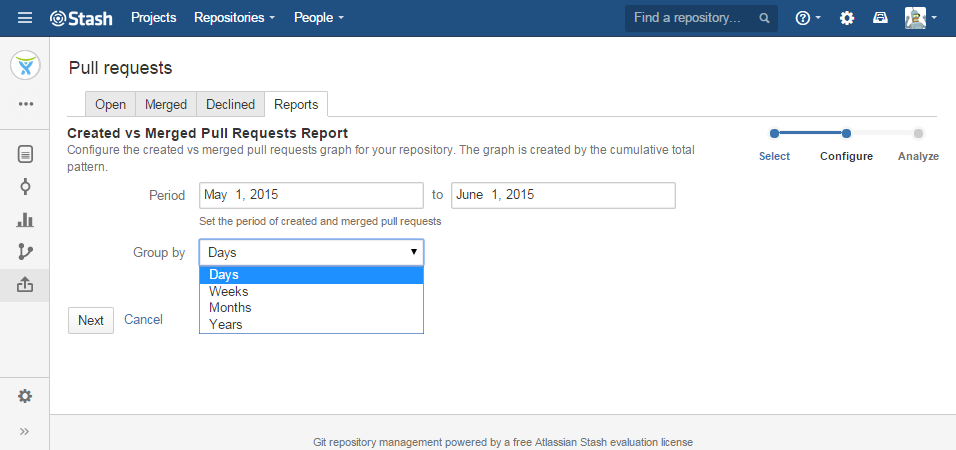The width and height of the screenshot is (956, 450).
Task: Choose Weeks from Group by list
Action: coord(229,291)
